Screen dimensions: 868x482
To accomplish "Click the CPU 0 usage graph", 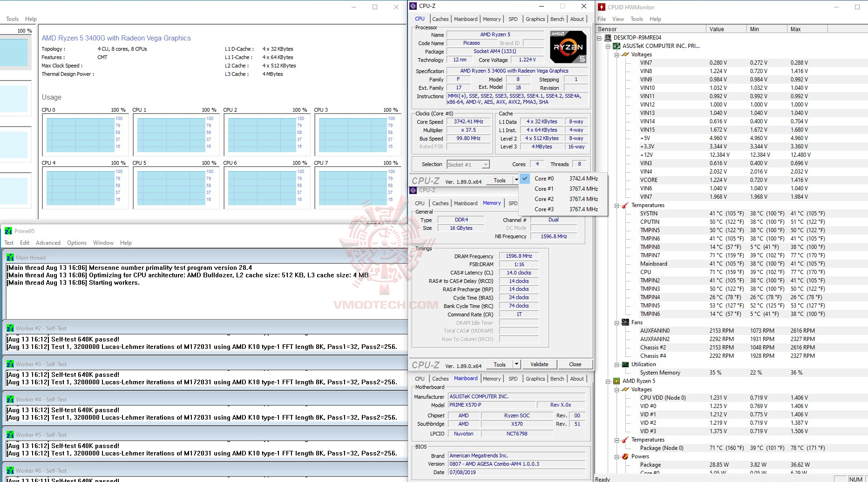I will tap(85, 134).
